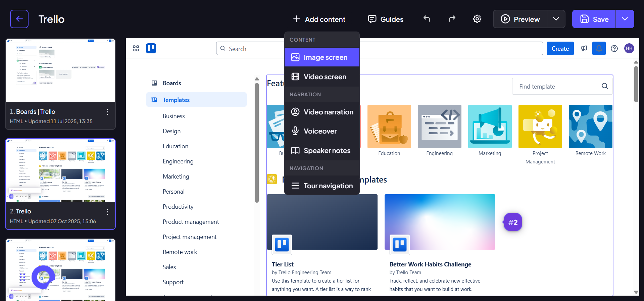Go back using the left arrow button
This screenshot has width=644, height=301.
point(19,19)
